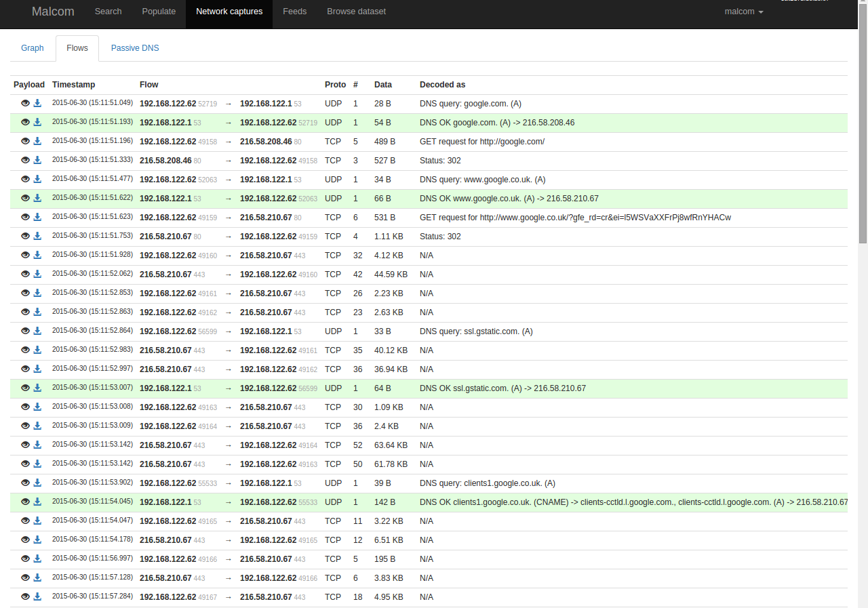This screenshot has height=608, width=868.
Task: Click 'DNS query: clients1.google.co.uk. (A)' text
Action: (x=488, y=483)
